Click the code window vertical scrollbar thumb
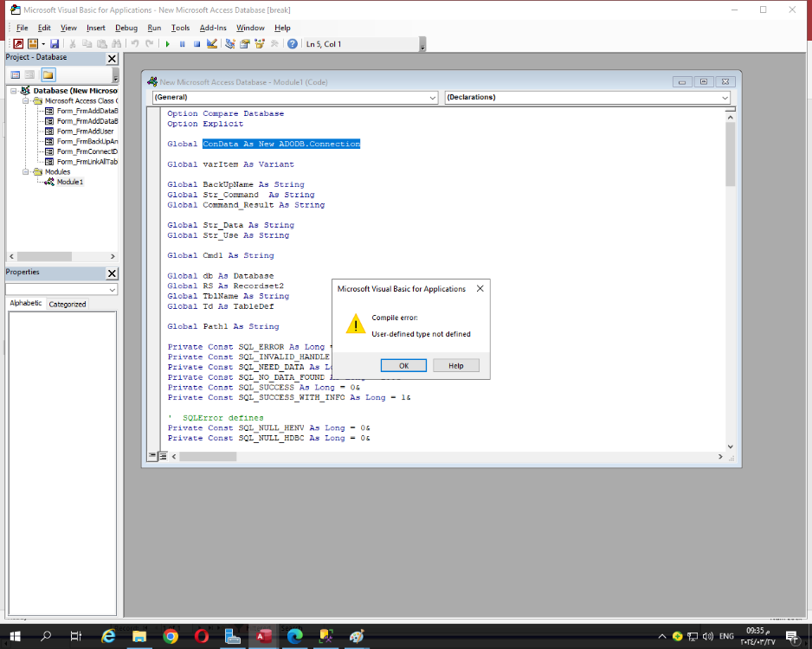 730,154
